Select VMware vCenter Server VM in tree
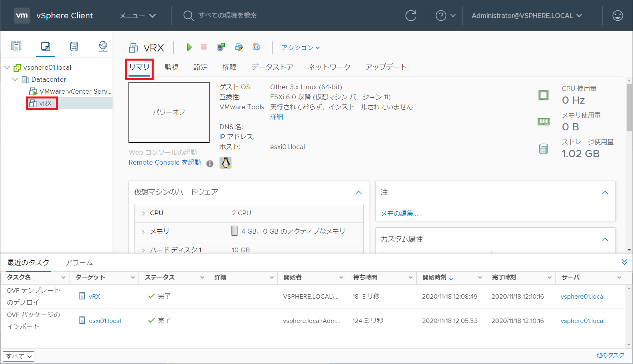The width and height of the screenshot is (633, 364). tap(70, 91)
